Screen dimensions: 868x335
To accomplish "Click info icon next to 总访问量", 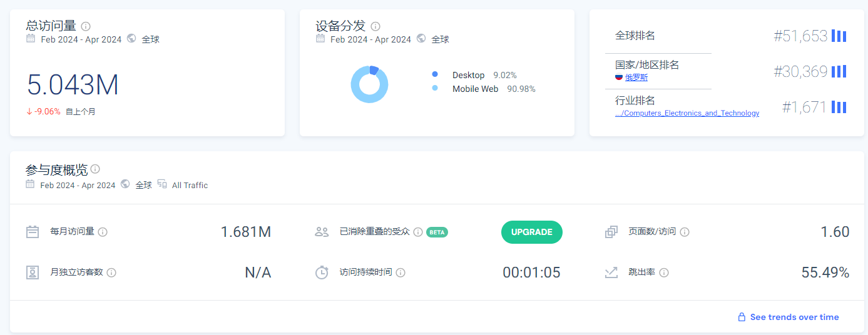I will click(86, 26).
